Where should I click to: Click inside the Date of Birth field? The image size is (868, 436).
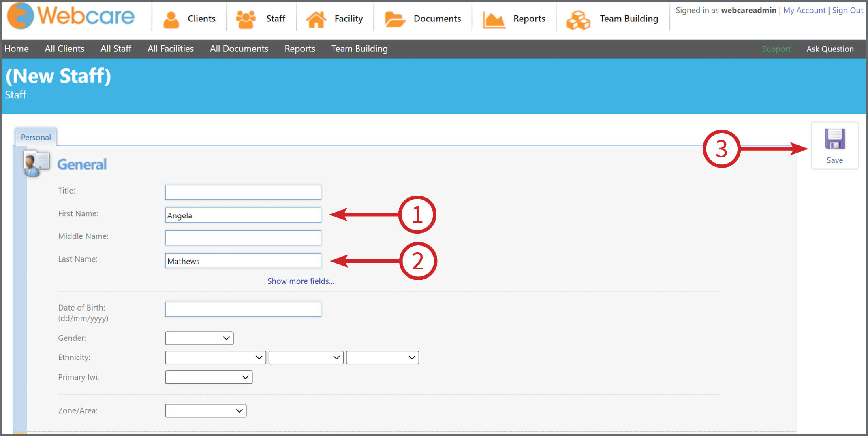pyautogui.click(x=243, y=309)
